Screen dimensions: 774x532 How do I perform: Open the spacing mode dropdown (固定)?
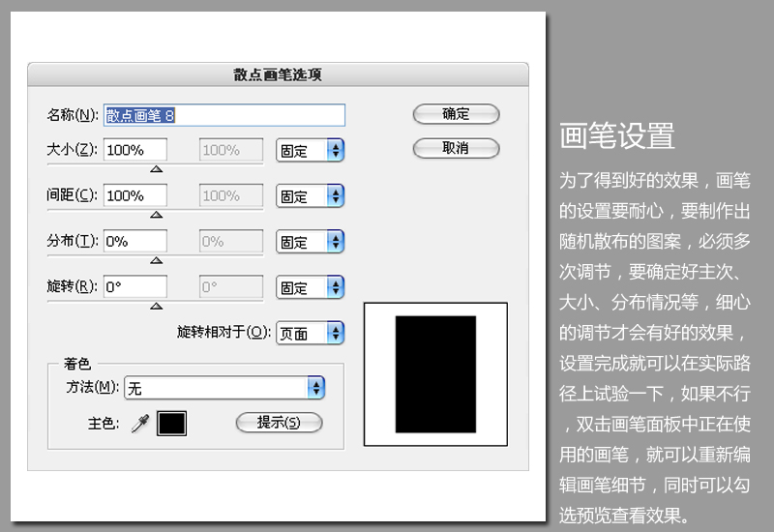click(x=310, y=196)
